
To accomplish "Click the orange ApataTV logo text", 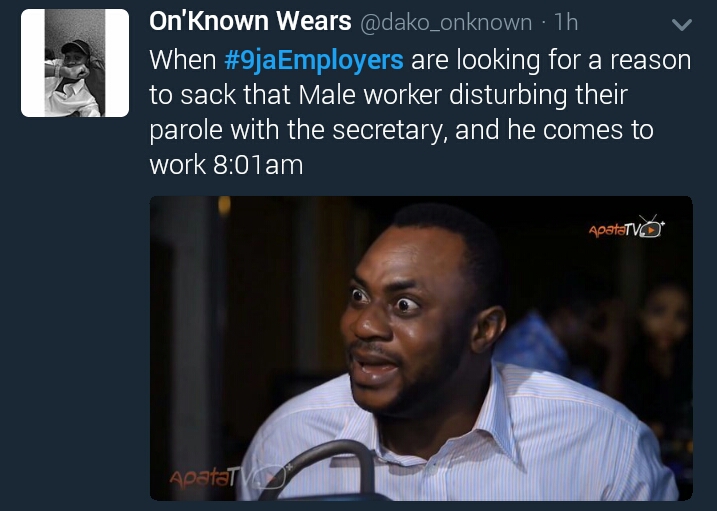I will 613,231.
